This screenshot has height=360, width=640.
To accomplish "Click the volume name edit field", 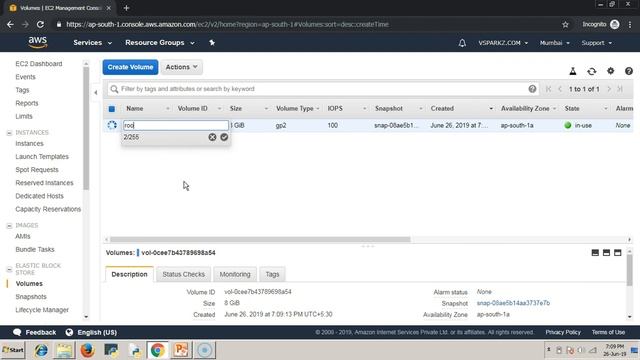I will pos(176,125).
